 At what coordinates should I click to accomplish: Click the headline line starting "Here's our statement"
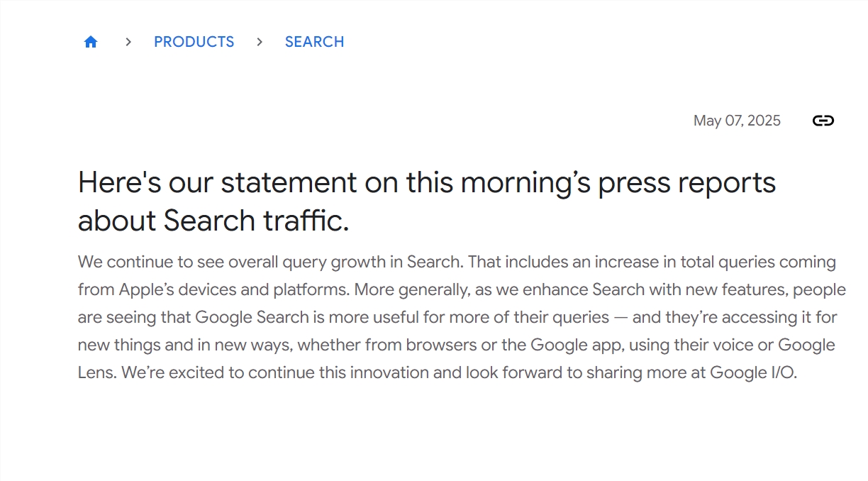[x=426, y=183]
